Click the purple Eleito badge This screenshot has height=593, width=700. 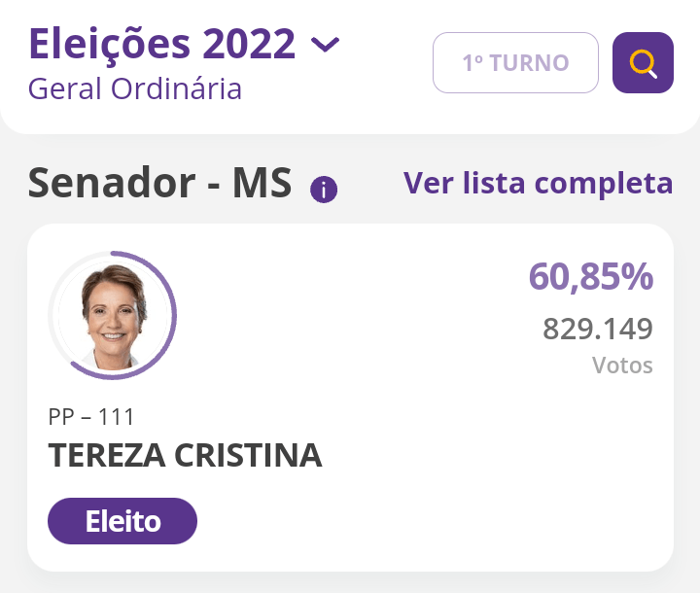pyautogui.click(x=122, y=522)
